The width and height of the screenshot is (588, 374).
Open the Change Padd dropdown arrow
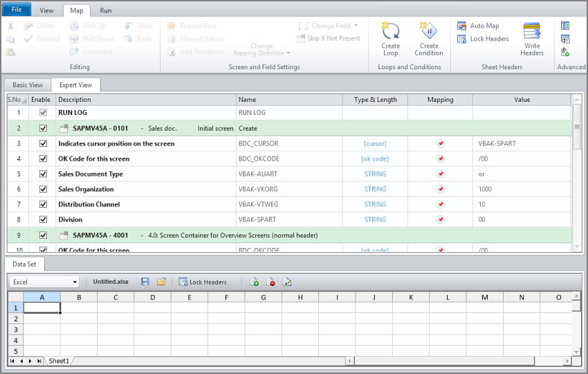pyautogui.click(x=356, y=26)
